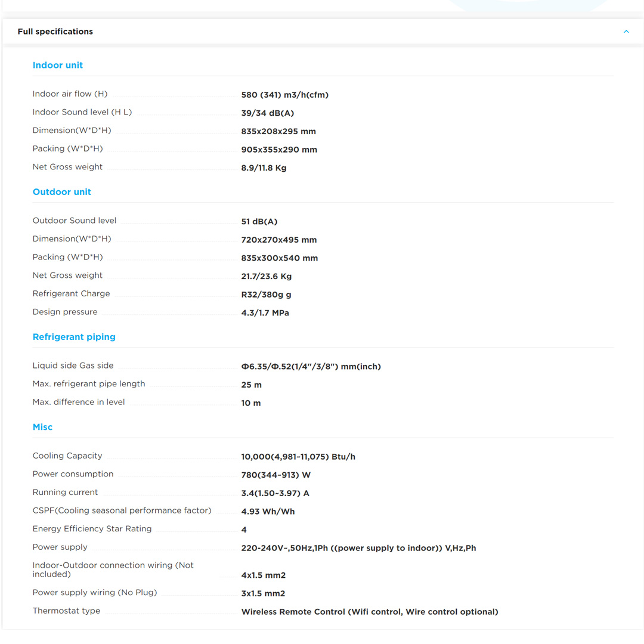Click the R32/380g refrigerant charge value
The image size is (644, 644).
tap(266, 295)
